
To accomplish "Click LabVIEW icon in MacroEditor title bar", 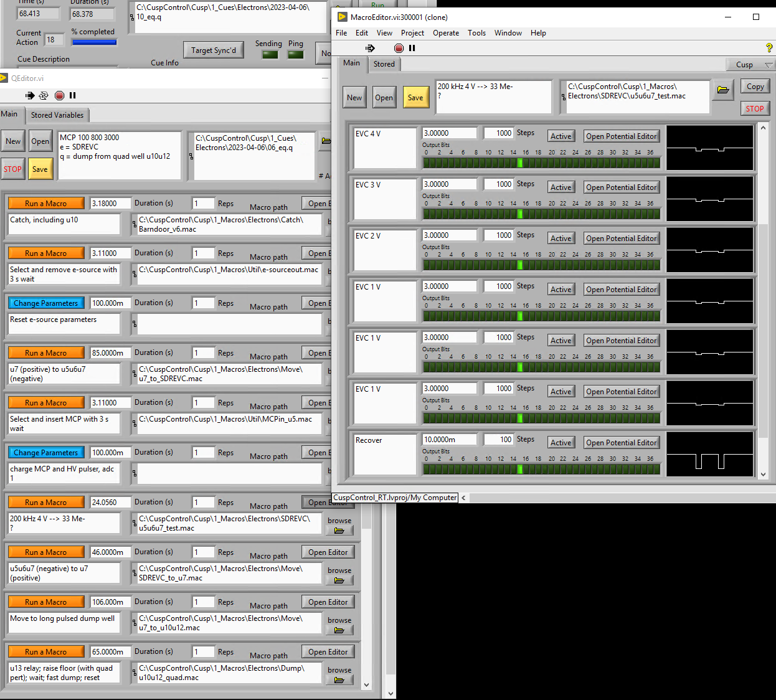I will coord(342,17).
